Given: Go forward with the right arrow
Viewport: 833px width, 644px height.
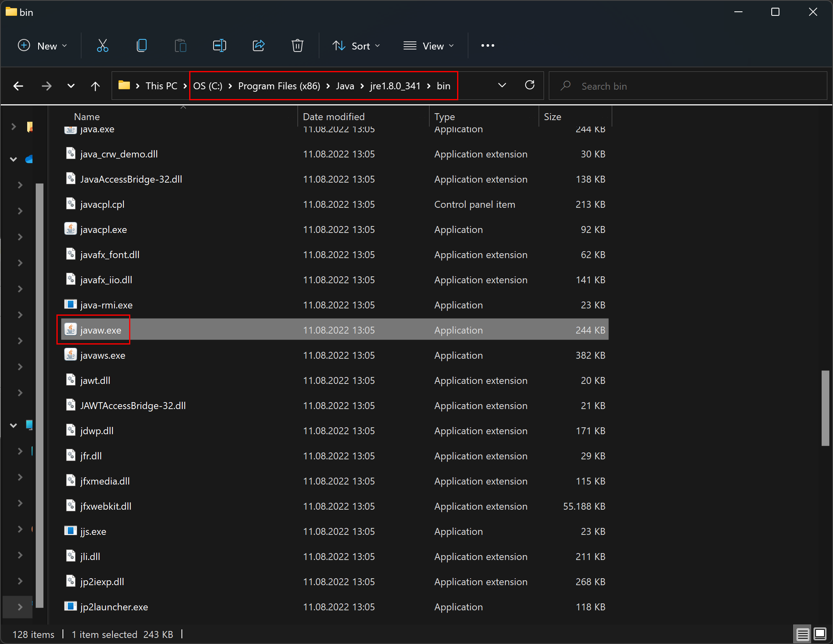Looking at the screenshot, I should click(47, 86).
